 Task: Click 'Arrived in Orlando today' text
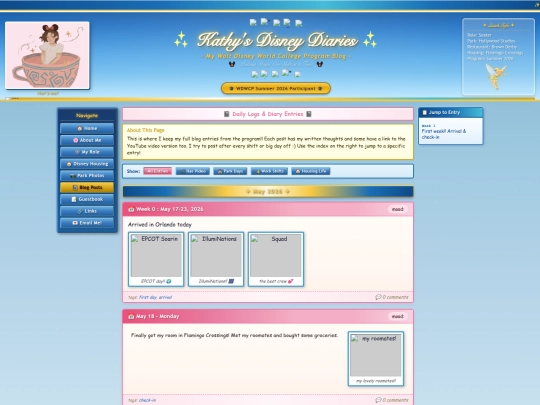(x=160, y=225)
